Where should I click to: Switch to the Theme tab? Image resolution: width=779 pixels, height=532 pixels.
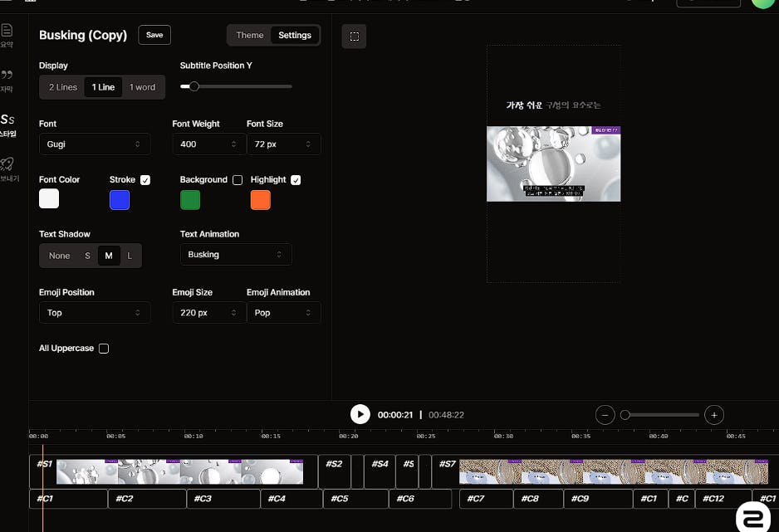tap(250, 36)
